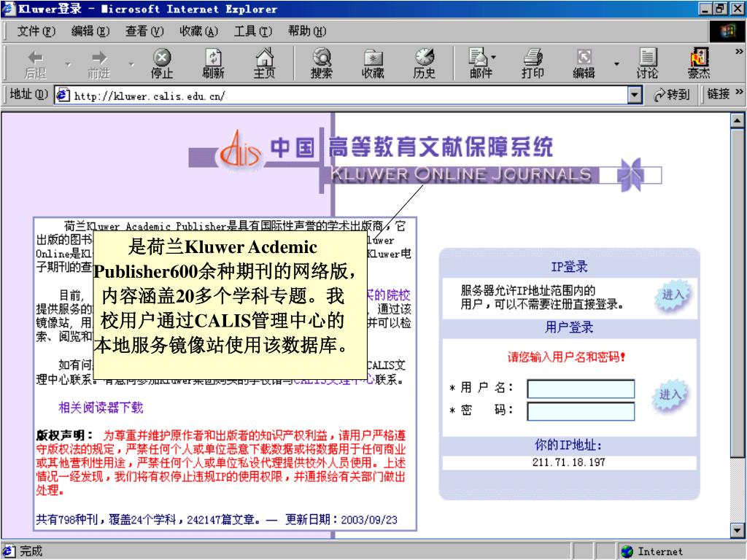This screenshot has height=560, width=747.
Task: Open the 查看(V) menu
Action: (x=144, y=31)
